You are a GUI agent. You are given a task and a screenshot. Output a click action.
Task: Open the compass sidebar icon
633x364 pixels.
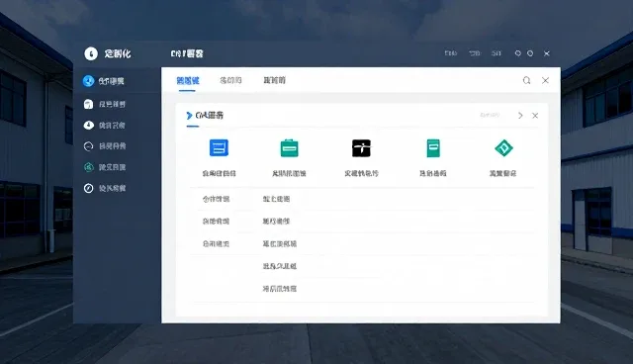point(88,188)
